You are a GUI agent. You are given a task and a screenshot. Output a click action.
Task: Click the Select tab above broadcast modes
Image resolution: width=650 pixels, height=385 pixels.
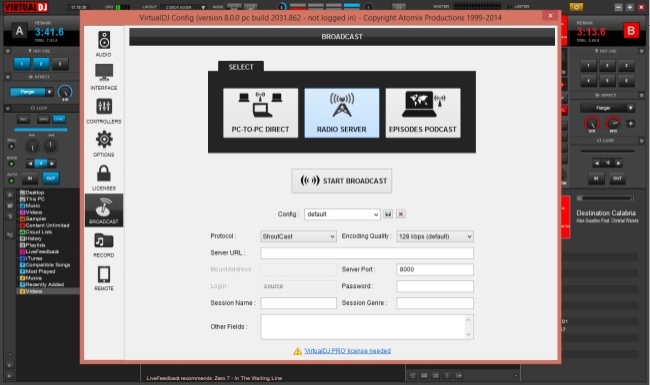coord(241,67)
